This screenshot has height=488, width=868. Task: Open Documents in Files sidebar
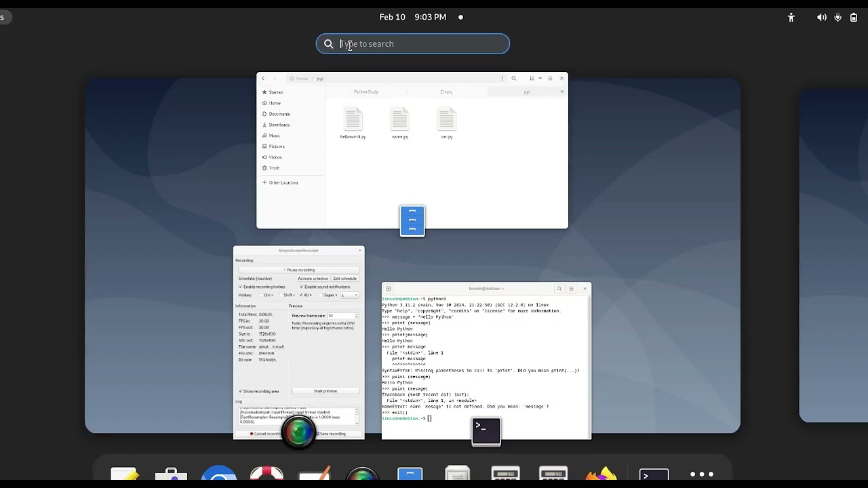pos(291,114)
